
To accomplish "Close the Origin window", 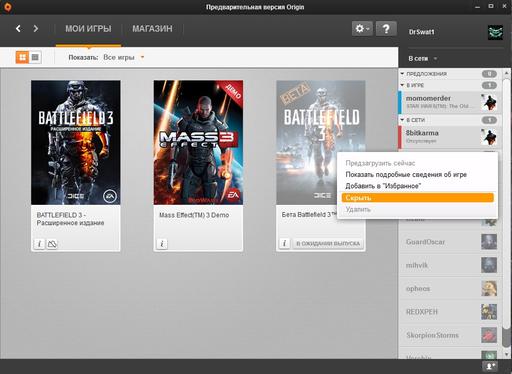I will pyautogui.click(x=505, y=6).
